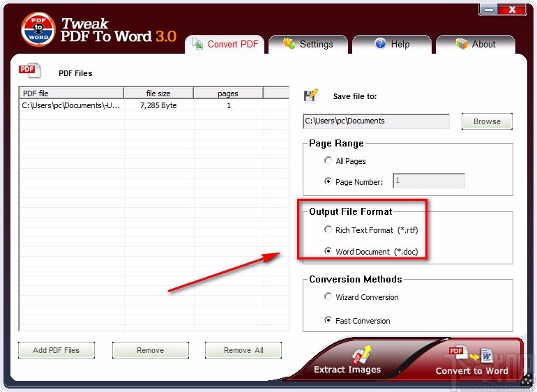Click the Extract Images icon
Viewport: 537px width, 392px height.
point(362,354)
